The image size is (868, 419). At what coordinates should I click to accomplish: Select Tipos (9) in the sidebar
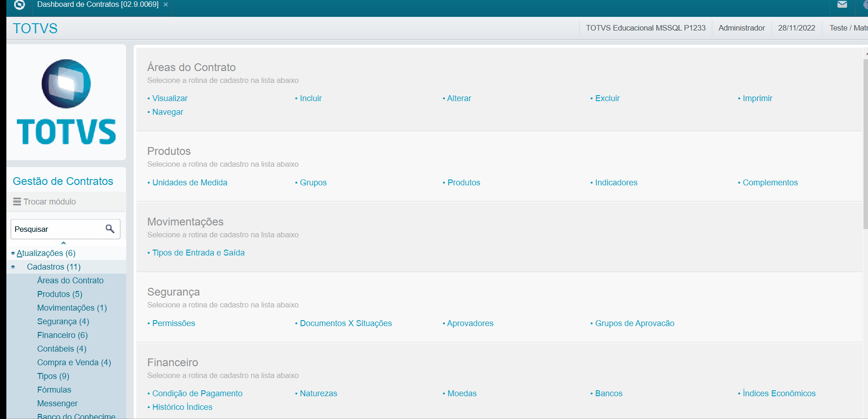click(53, 376)
